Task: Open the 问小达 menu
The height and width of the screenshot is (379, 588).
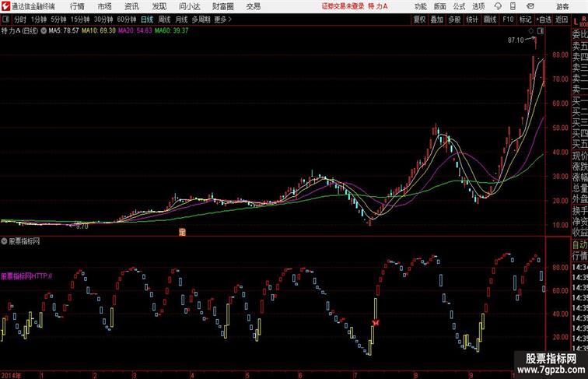Action: pyautogui.click(x=190, y=6)
